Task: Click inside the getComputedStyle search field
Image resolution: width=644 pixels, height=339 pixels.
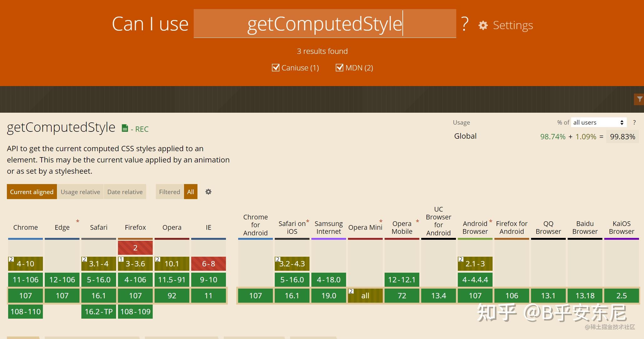Action: pyautogui.click(x=325, y=23)
